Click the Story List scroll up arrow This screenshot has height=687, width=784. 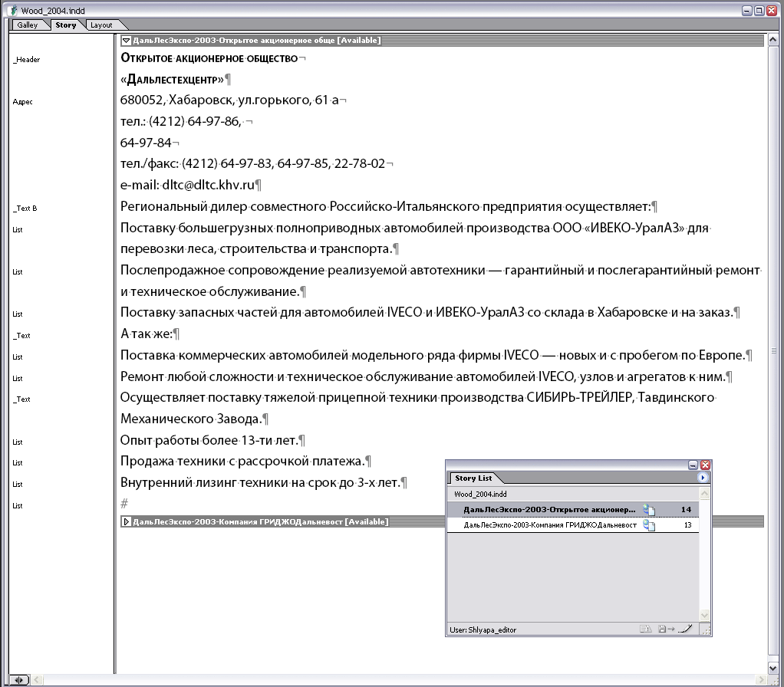coord(704,494)
